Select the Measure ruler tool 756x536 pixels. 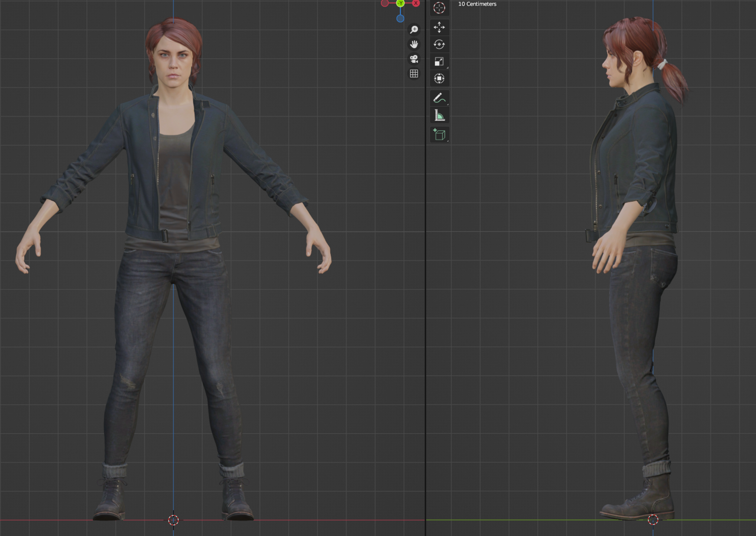click(x=439, y=115)
